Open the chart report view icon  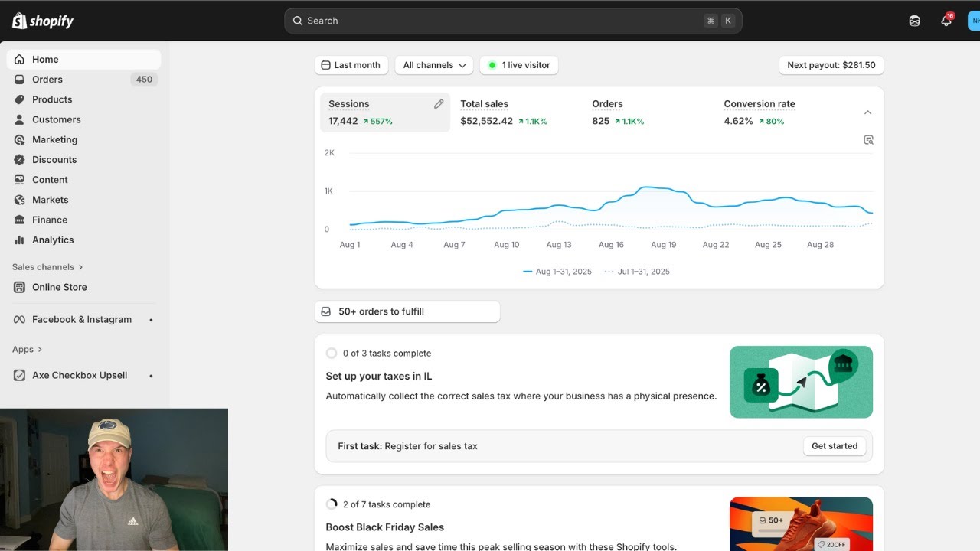(868, 140)
